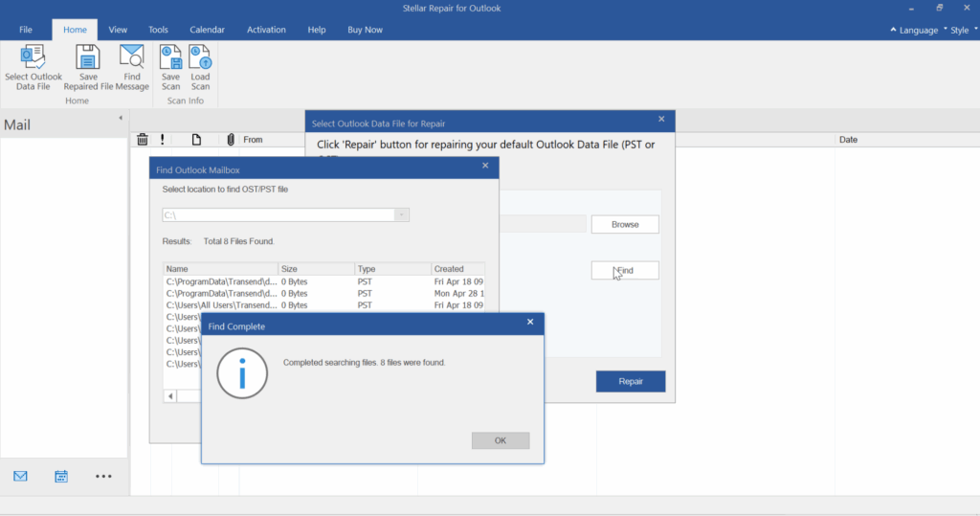The width and height of the screenshot is (980, 516).
Task: Click the From column header
Action: tap(253, 140)
